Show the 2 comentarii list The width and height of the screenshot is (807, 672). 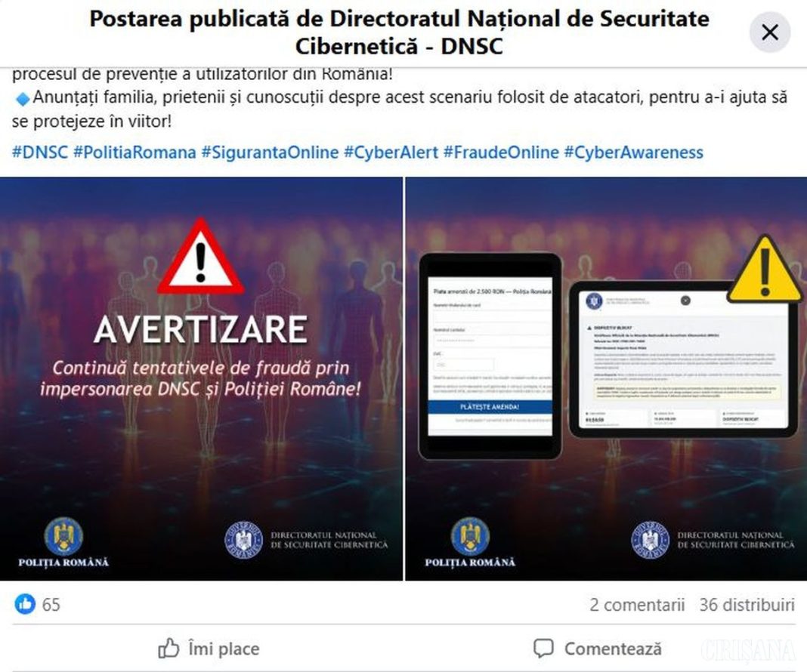point(637,605)
